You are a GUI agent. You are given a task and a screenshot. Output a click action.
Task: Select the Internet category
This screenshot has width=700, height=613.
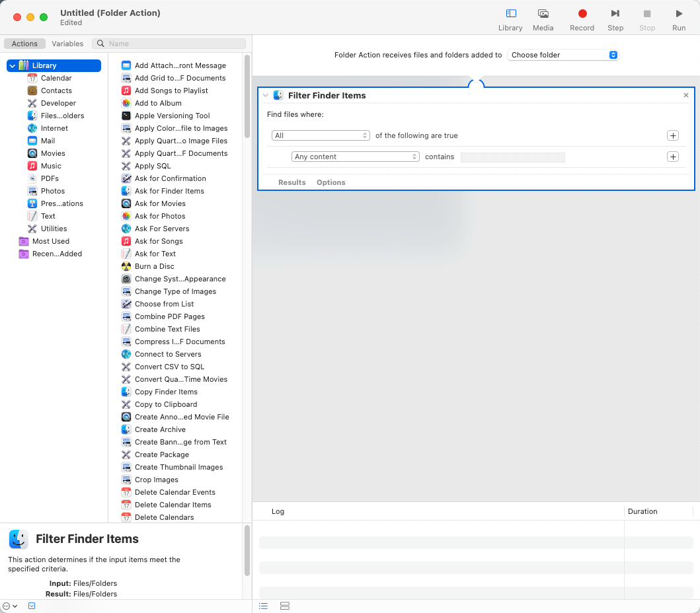[x=54, y=128]
